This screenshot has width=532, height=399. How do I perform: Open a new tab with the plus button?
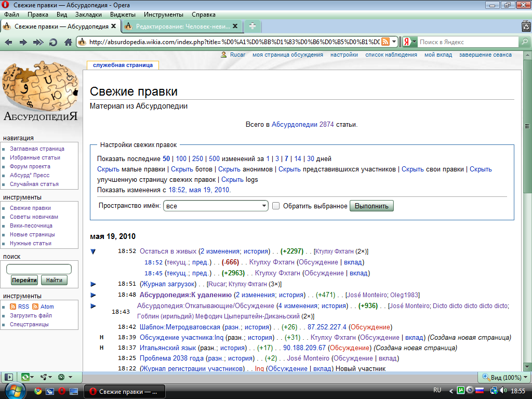tap(252, 26)
